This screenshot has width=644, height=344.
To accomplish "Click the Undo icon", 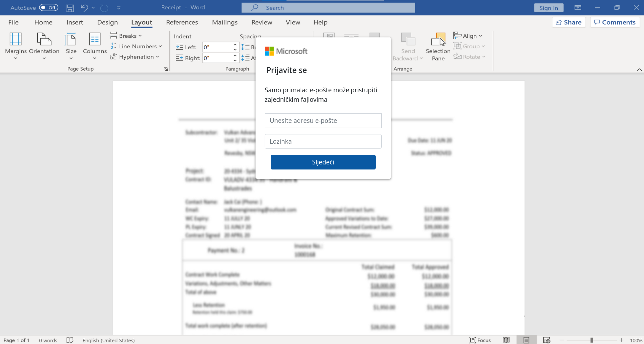I will click(84, 8).
